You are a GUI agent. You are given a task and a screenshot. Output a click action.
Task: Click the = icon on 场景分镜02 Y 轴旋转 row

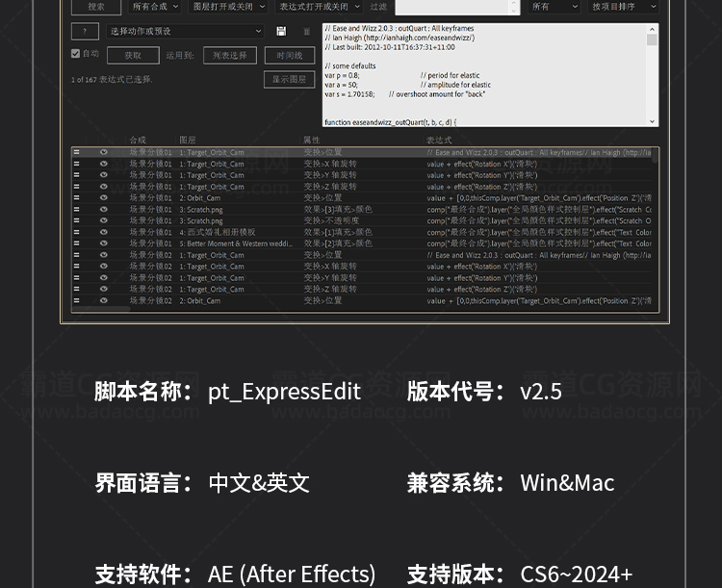coord(76,278)
